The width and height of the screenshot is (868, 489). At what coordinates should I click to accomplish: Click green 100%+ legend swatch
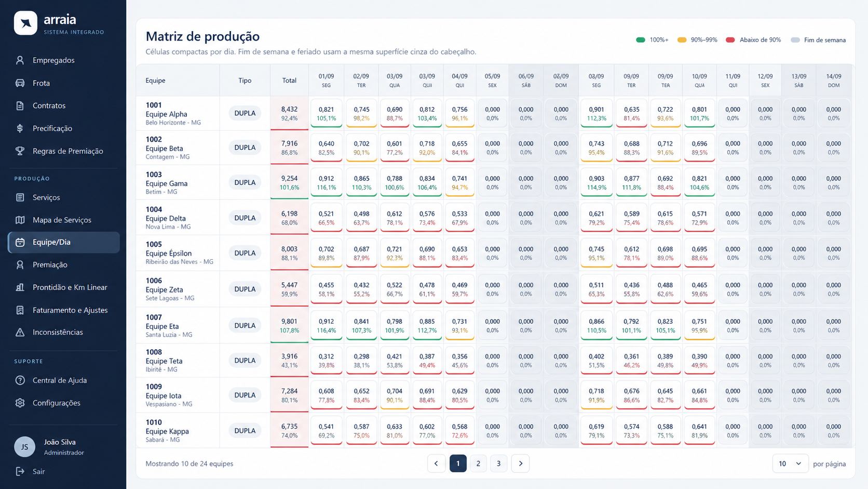coord(641,40)
